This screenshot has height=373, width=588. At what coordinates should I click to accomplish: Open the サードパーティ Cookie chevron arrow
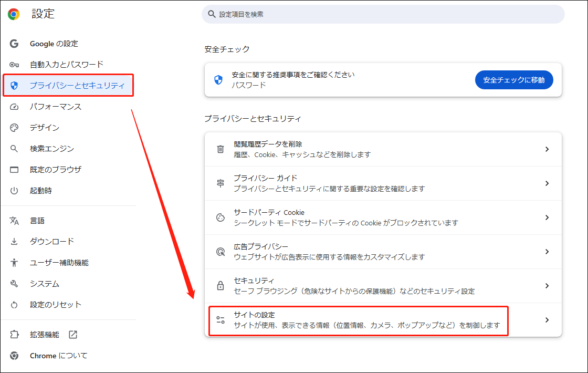coord(547,217)
